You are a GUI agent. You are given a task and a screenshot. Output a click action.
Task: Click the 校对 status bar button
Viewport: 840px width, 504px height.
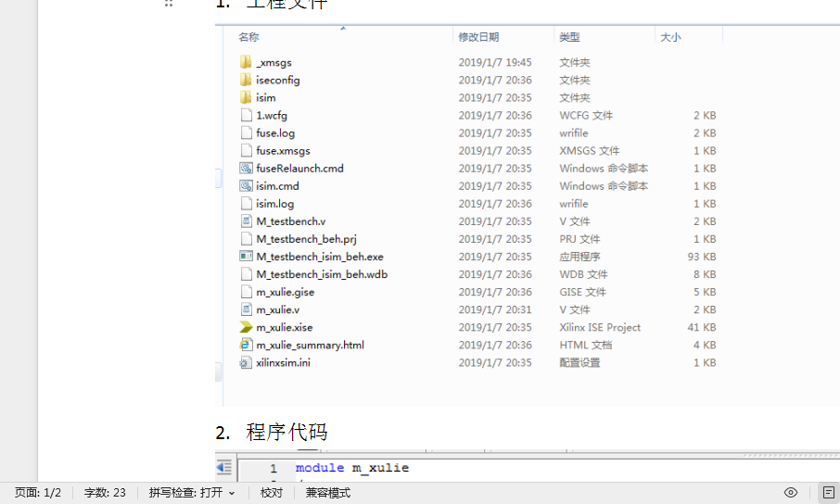click(x=271, y=493)
